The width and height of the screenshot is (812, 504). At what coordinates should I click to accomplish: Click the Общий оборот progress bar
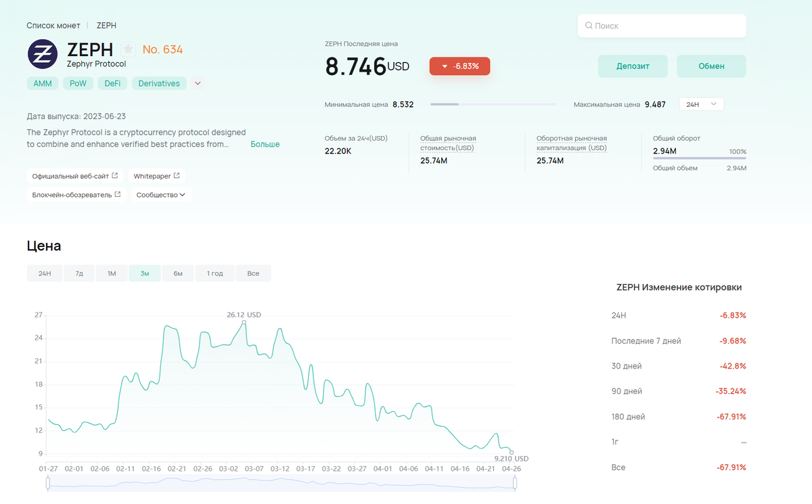pos(700,158)
